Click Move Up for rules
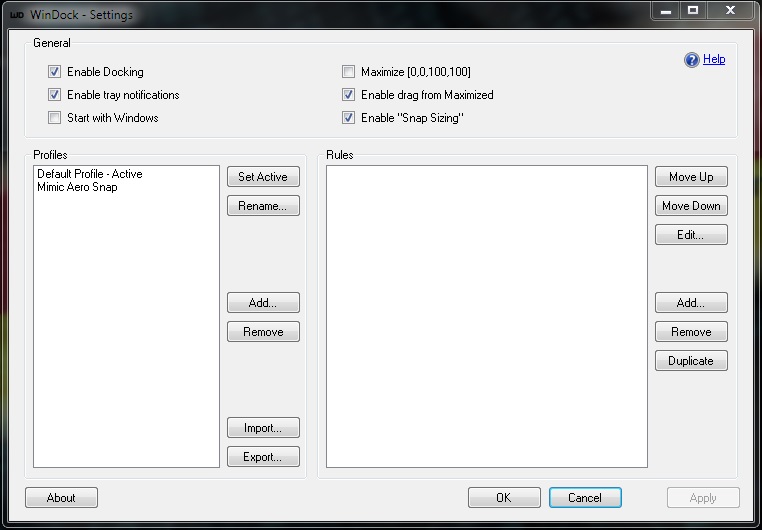 click(691, 177)
